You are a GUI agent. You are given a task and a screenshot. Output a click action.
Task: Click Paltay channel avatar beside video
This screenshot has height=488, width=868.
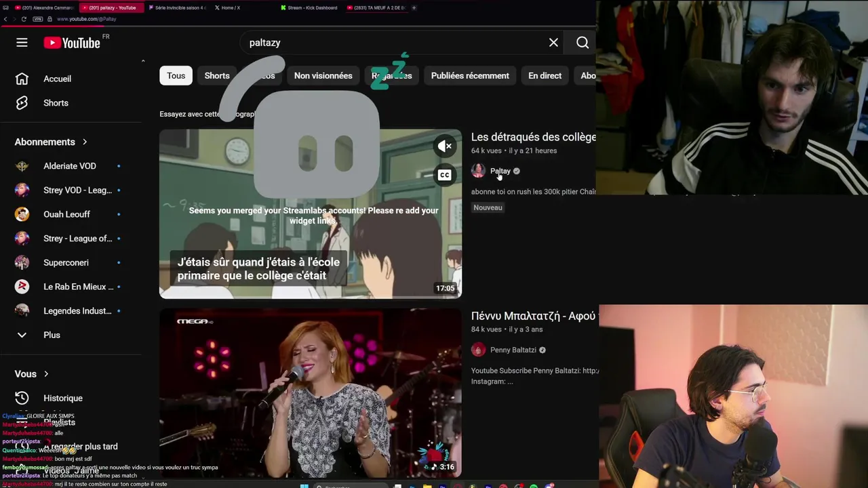click(478, 171)
